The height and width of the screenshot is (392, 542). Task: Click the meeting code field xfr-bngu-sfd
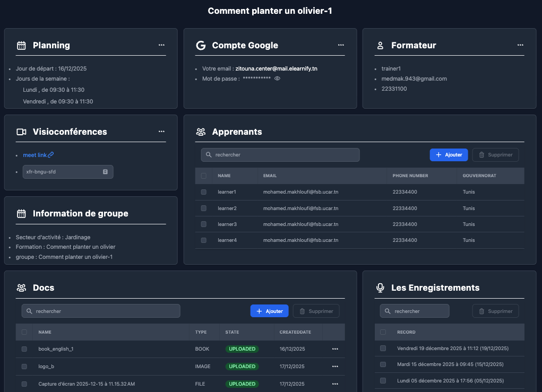pyautogui.click(x=68, y=172)
